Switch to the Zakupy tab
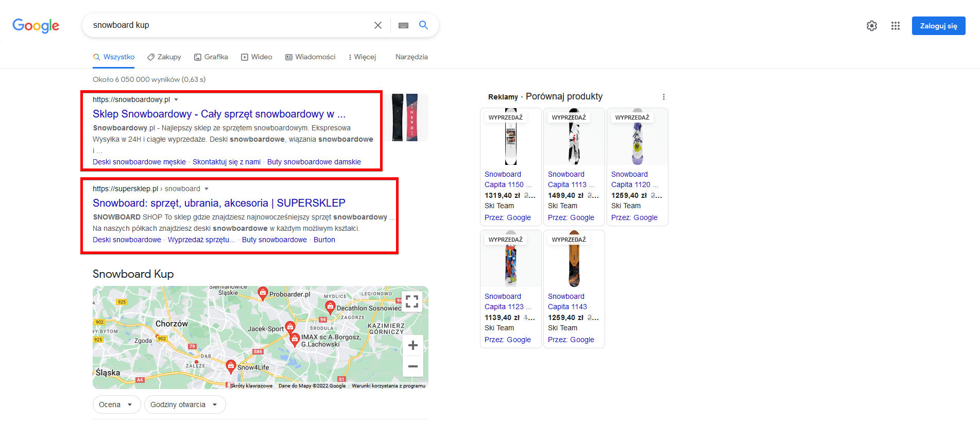Image resolution: width=980 pixels, height=421 pixels. pyautogui.click(x=164, y=57)
